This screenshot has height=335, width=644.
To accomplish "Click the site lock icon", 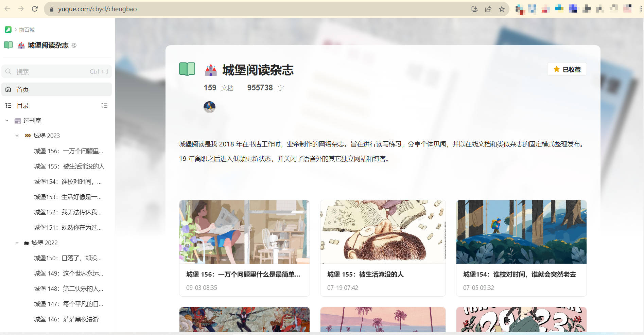I will pos(52,9).
